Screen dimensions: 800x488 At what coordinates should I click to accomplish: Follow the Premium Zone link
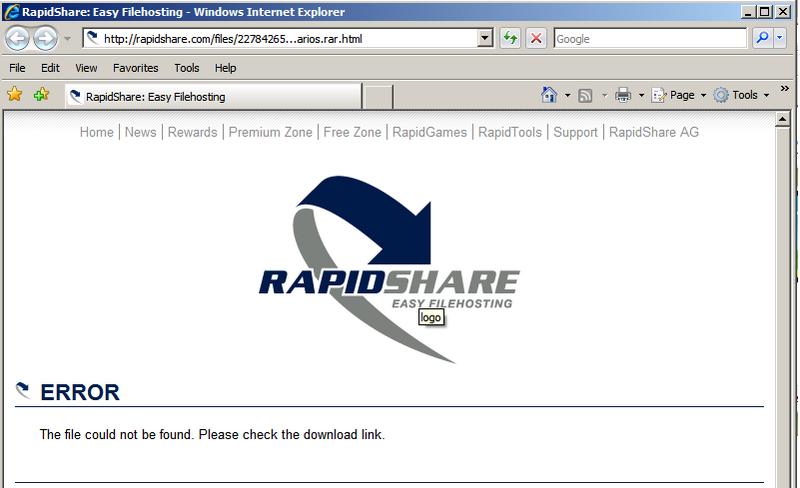tap(271, 132)
